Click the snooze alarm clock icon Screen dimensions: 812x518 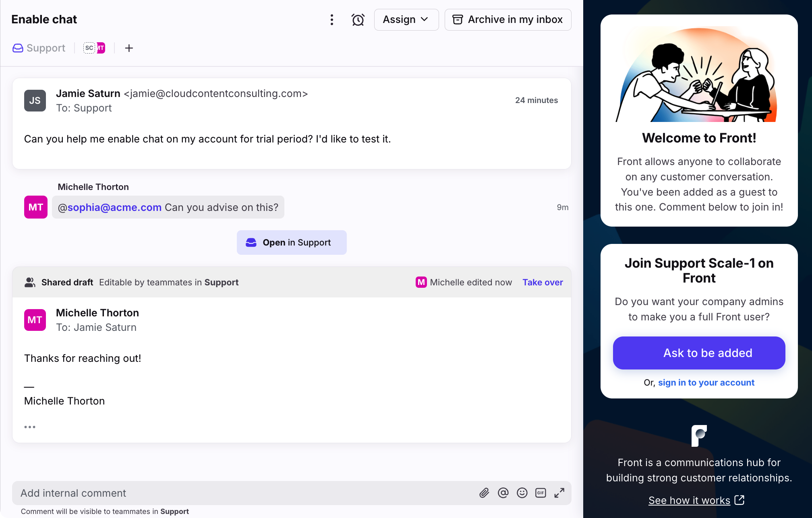tap(358, 20)
